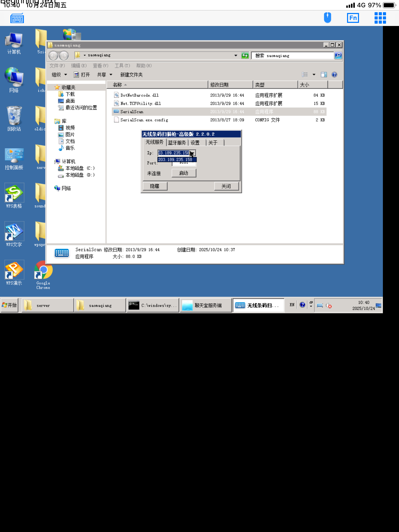Launch WPS文字 desktop shortcut
This screenshot has height=532, width=399.
tap(14, 235)
